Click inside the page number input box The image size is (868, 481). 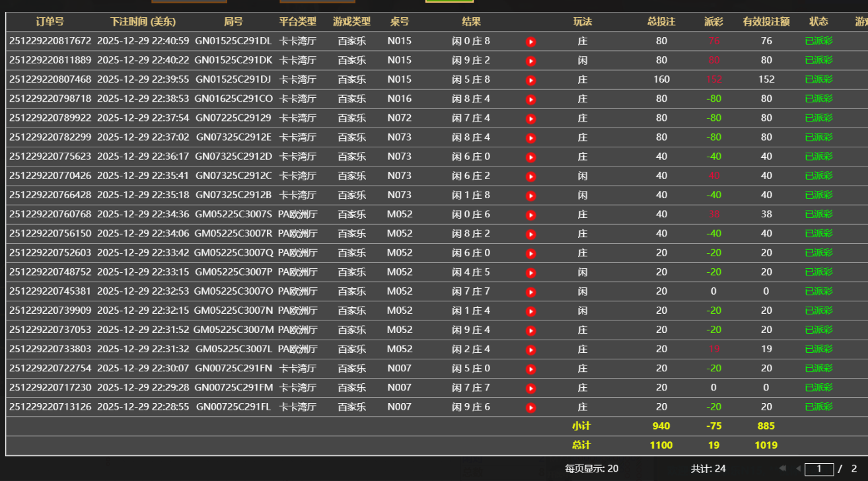pos(820,468)
